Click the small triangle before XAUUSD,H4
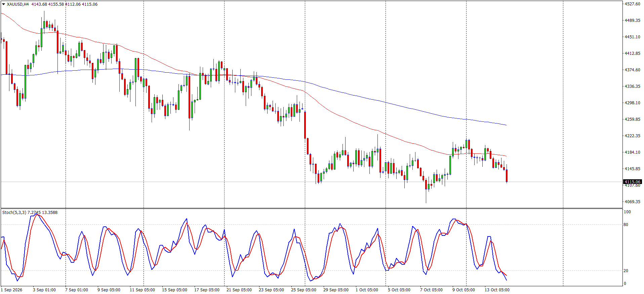 click(x=4, y=4)
